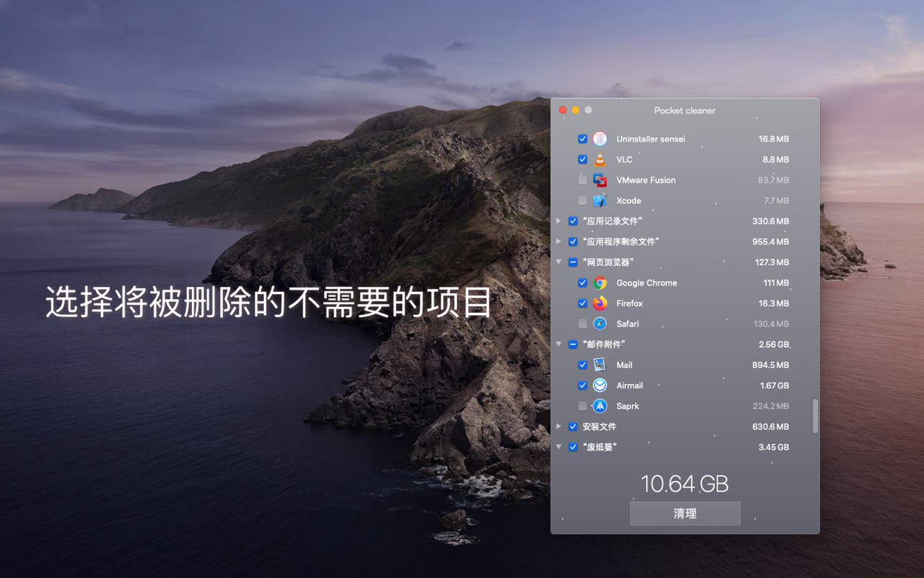The height and width of the screenshot is (578, 924).
Task: Click the Pocket cleaner window title
Action: point(685,110)
